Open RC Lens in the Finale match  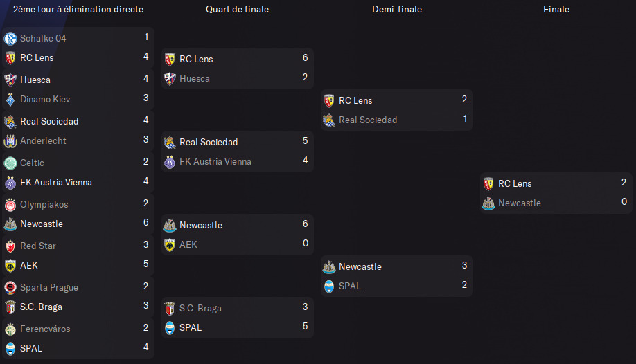[x=515, y=183]
